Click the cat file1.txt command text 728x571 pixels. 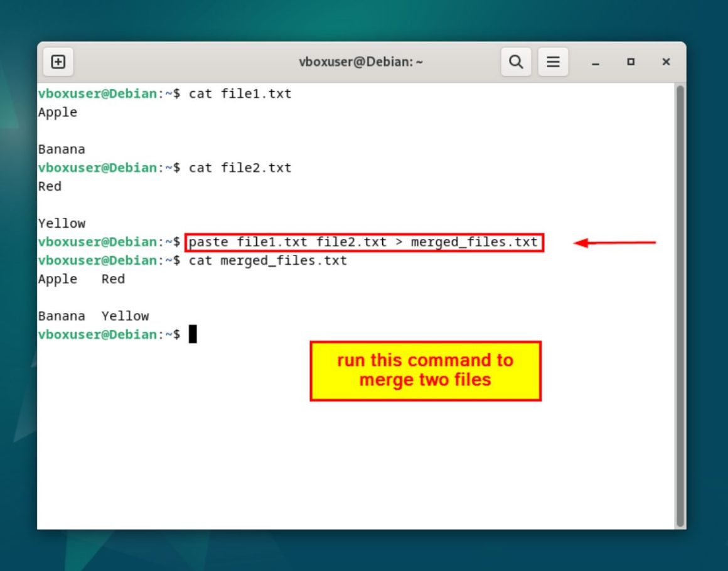[242, 93]
